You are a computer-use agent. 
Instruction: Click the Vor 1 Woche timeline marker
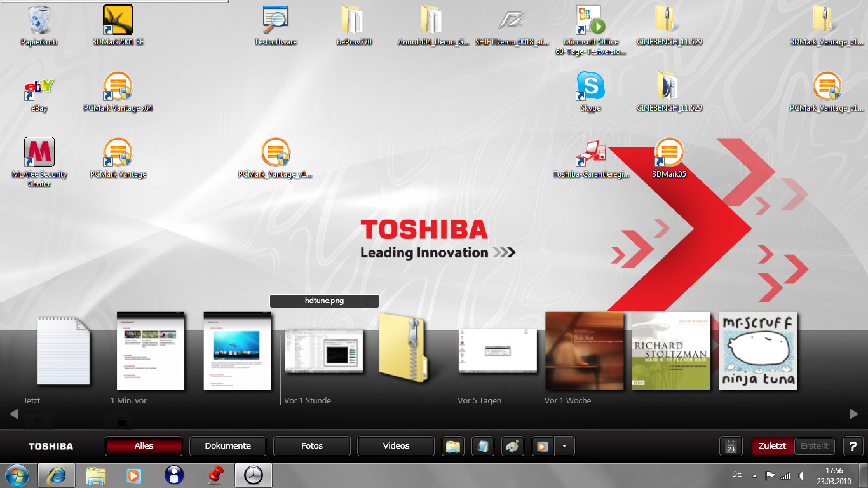[x=567, y=401]
